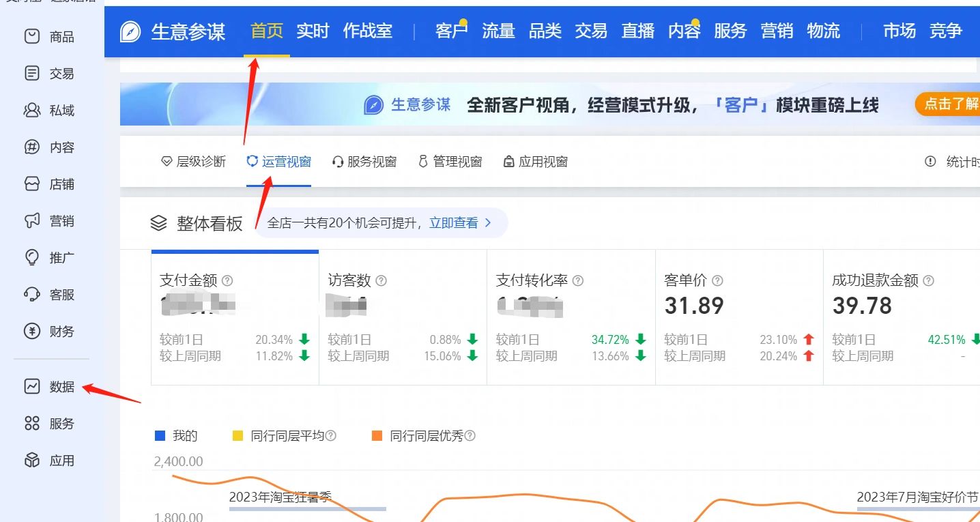The width and height of the screenshot is (980, 522).
Task: Click the 生意参谋 upgrade banner
Action: [550, 104]
